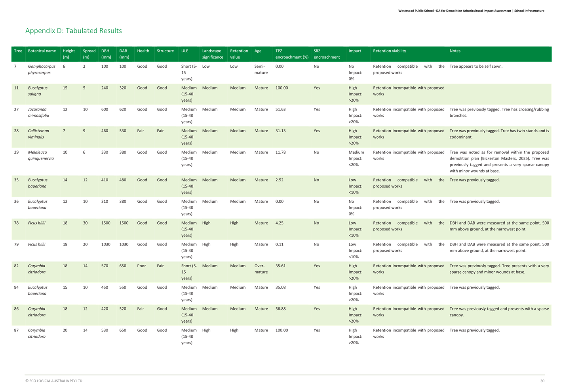Select the Poor health cell for tree 82
The image size is (563, 392).
(x=141, y=266)
